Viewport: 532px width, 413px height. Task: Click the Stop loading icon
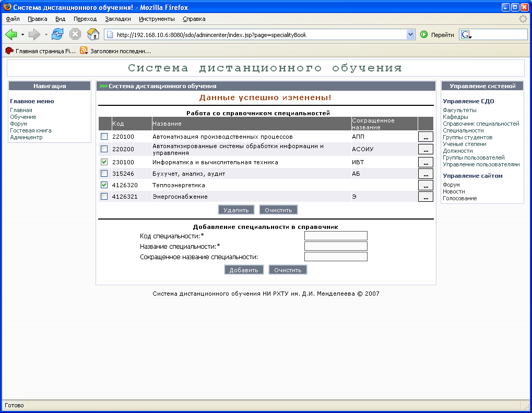pyautogui.click(x=75, y=34)
